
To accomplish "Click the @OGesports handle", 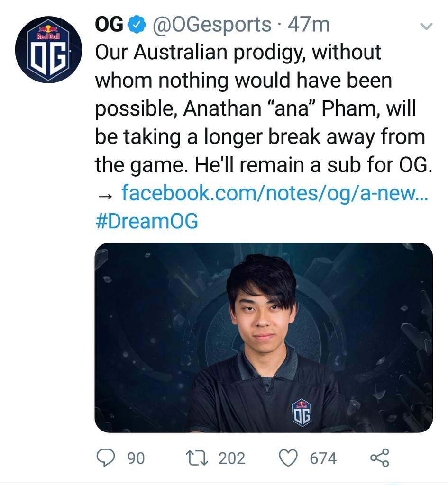I will (x=211, y=25).
